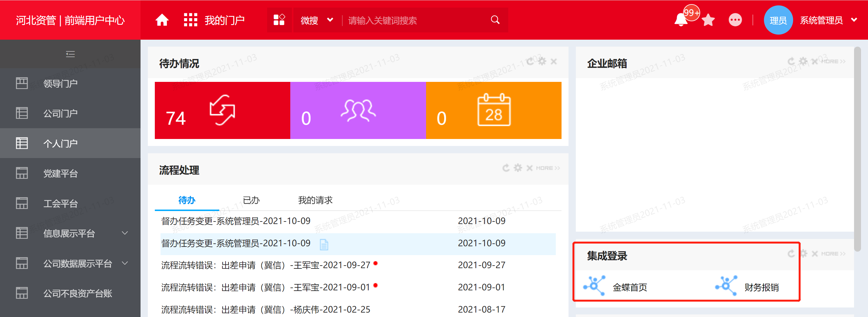Collapse the sidebar menu toggle icon
Viewport: 868px width, 317px height.
pos(70,54)
